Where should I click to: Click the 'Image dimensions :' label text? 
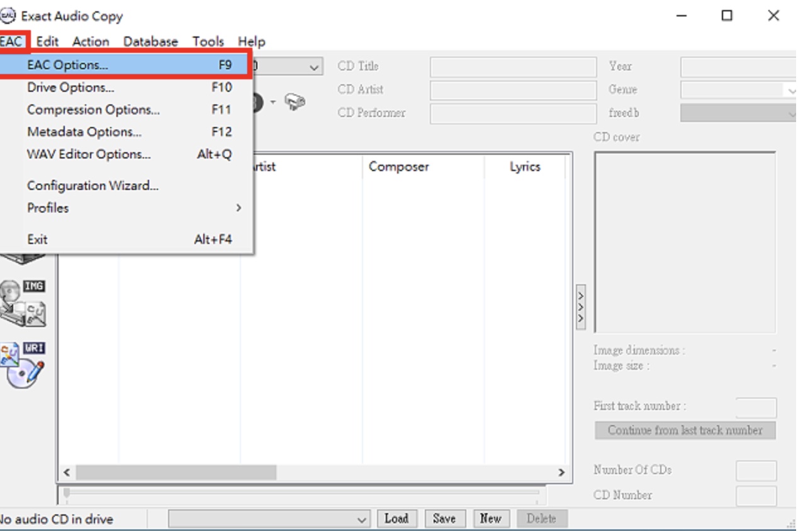[639, 351]
